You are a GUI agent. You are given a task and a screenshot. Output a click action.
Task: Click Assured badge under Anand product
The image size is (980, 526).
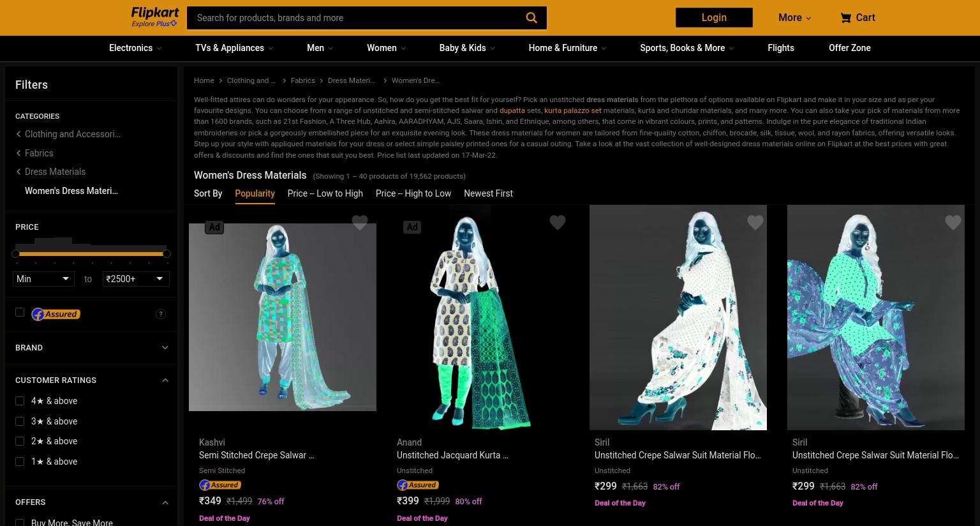(418, 485)
